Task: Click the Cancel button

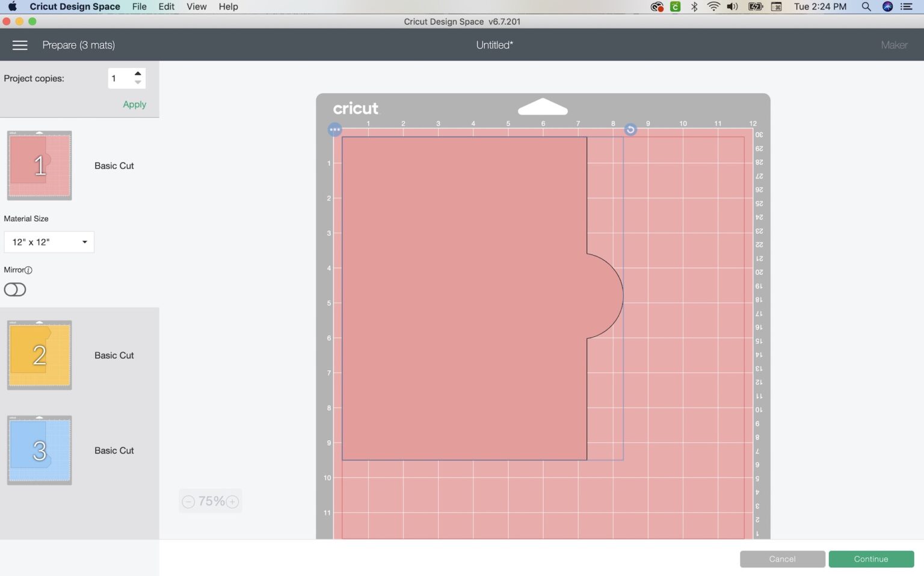Action: [782, 559]
